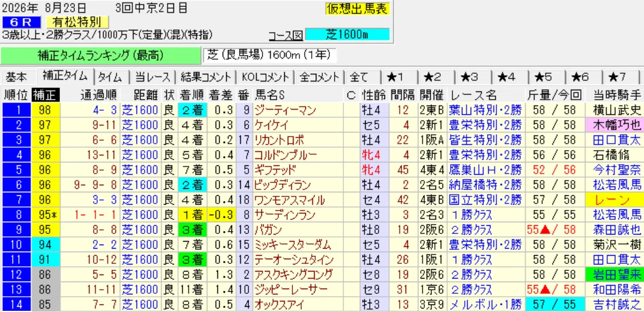The height and width of the screenshot is (312, 644).
Task: Select horse name コルドンブルー
Action: pos(285,155)
